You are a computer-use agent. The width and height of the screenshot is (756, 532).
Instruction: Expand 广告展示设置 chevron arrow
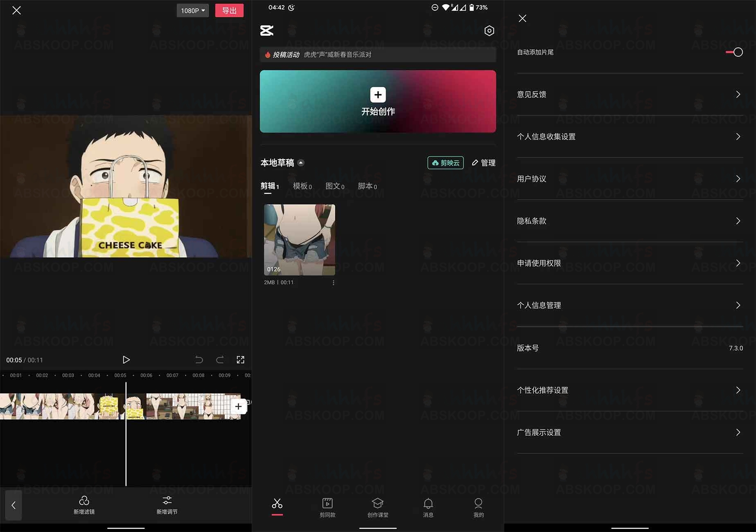pyautogui.click(x=738, y=432)
